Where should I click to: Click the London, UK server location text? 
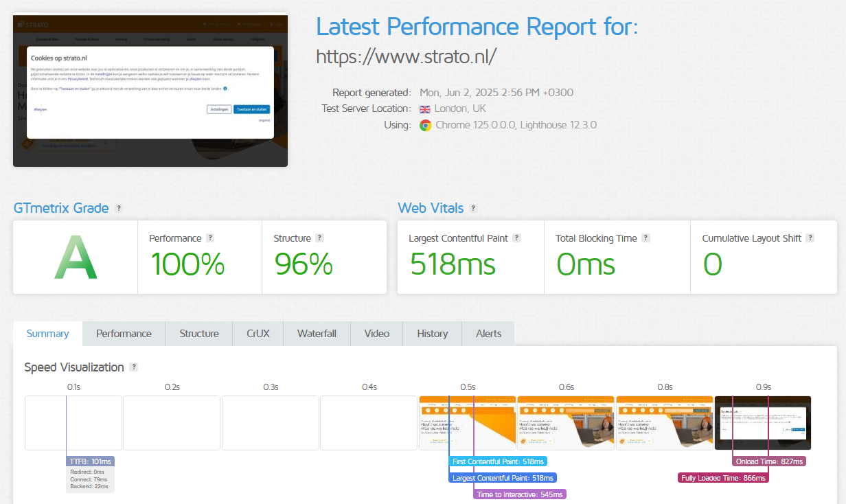(461, 109)
